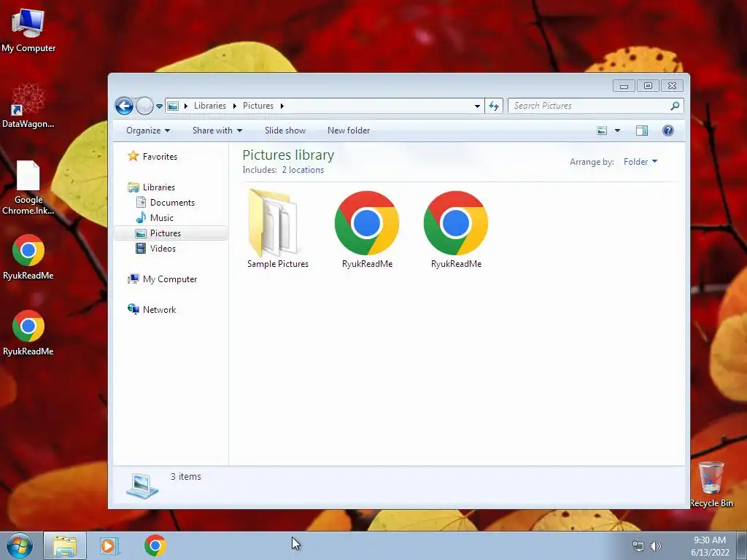The width and height of the screenshot is (747, 560).
Task: Click the Forward arrow in Explorer
Action: point(144,106)
